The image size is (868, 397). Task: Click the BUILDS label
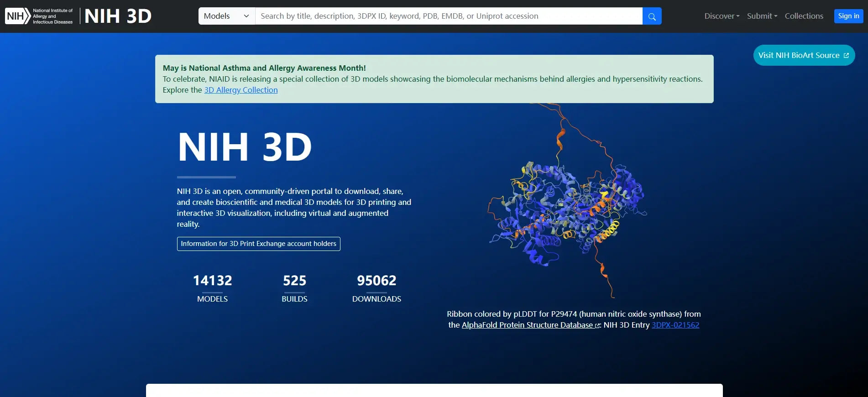click(x=294, y=299)
